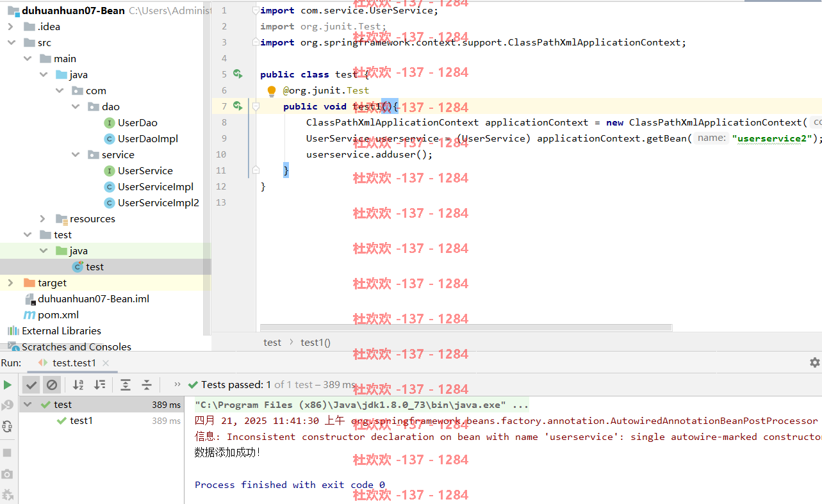The width and height of the screenshot is (822, 504).
Task: Select the UserDaoImpl class icon
Action: tap(109, 139)
